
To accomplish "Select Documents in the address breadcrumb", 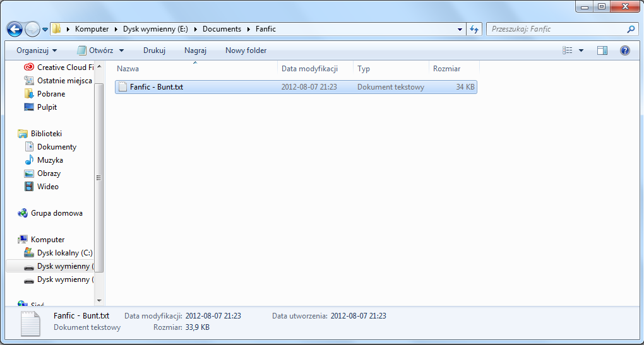I will pyautogui.click(x=222, y=29).
